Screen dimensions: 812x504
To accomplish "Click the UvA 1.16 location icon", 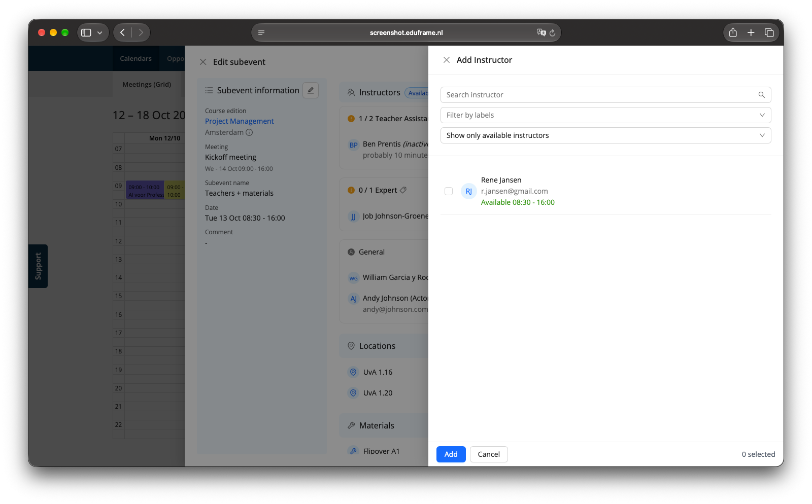I will (x=354, y=372).
